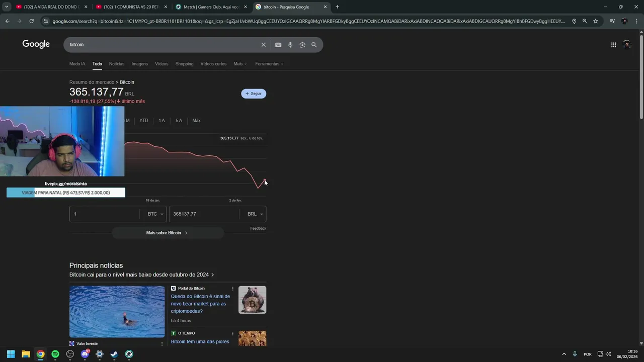This screenshot has height=362, width=644.
Task: Expand the Mais dropdown menu
Action: 240,64
